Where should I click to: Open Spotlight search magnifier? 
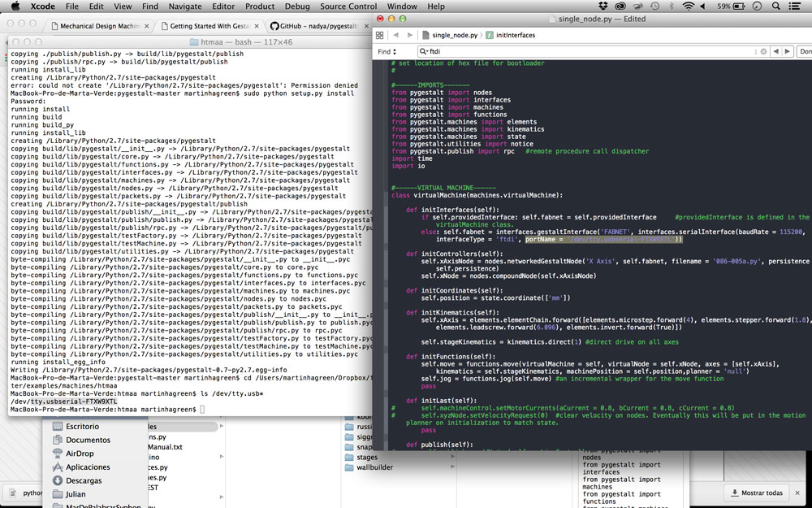point(775,7)
